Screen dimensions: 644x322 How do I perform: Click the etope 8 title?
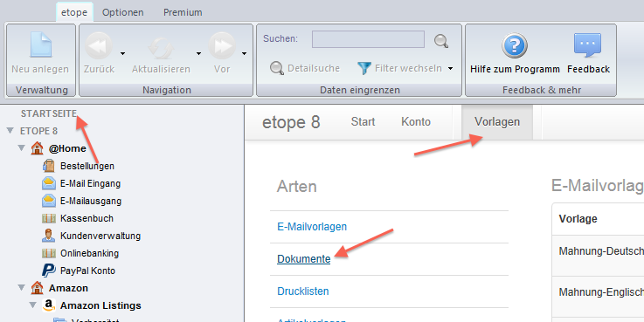[291, 122]
